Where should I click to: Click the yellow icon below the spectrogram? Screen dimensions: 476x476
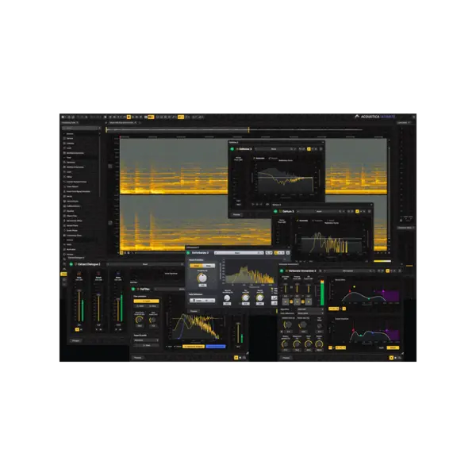click(x=121, y=252)
